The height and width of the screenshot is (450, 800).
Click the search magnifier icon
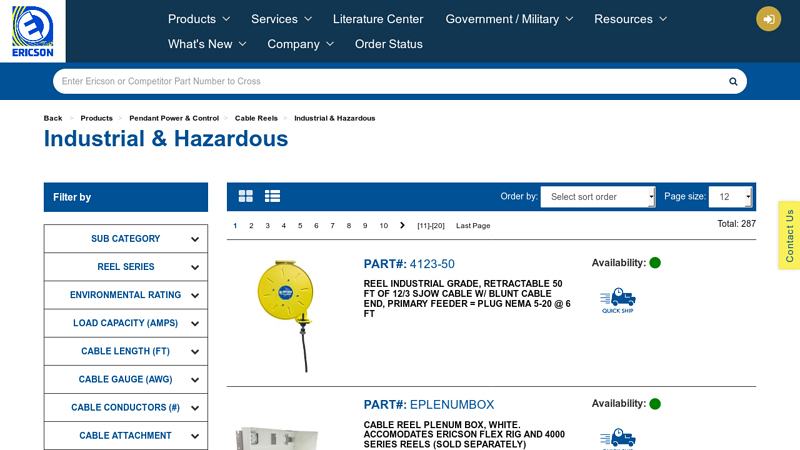pyautogui.click(x=733, y=82)
